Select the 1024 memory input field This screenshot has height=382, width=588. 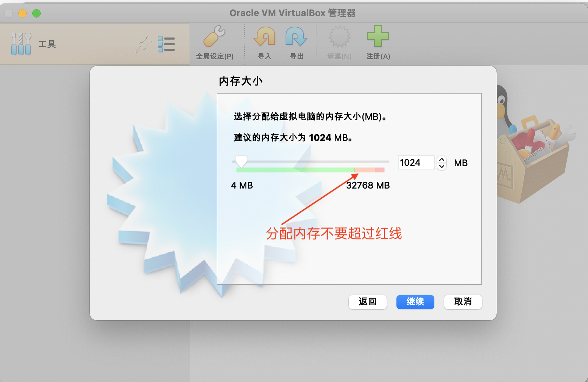pyautogui.click(x=416, y=163)
